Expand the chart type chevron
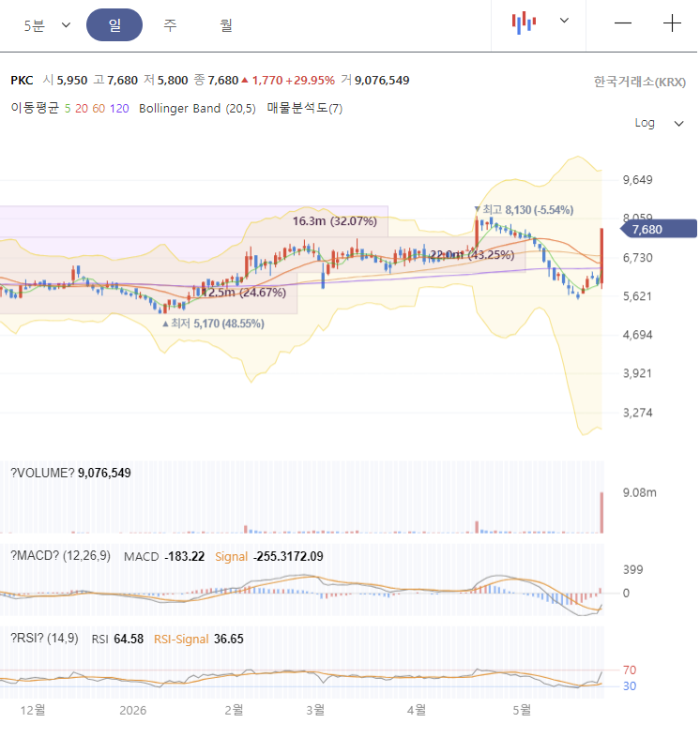The width and height of the screenshot is (700, 738). (x=564, y=21)
